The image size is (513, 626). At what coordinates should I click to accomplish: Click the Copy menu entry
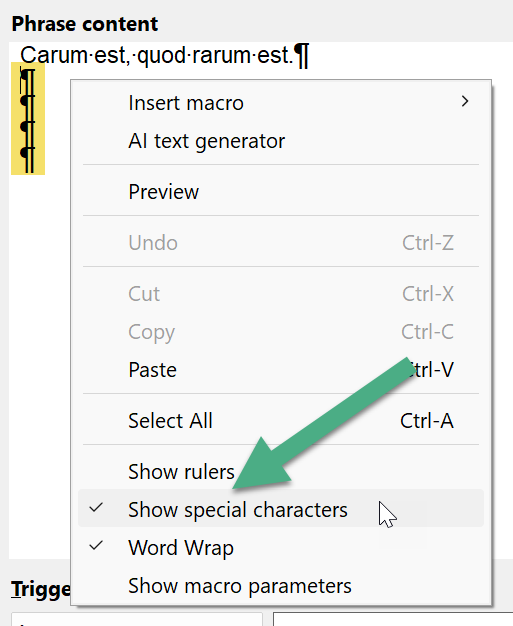(281, 332)
